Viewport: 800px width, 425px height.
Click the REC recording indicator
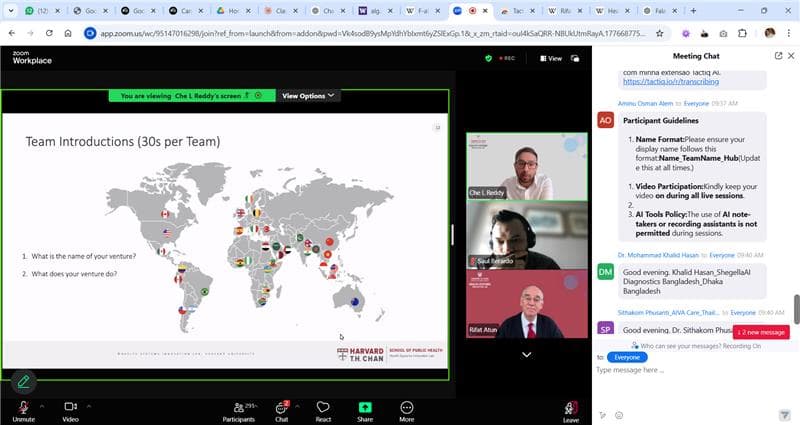(507, 58)
